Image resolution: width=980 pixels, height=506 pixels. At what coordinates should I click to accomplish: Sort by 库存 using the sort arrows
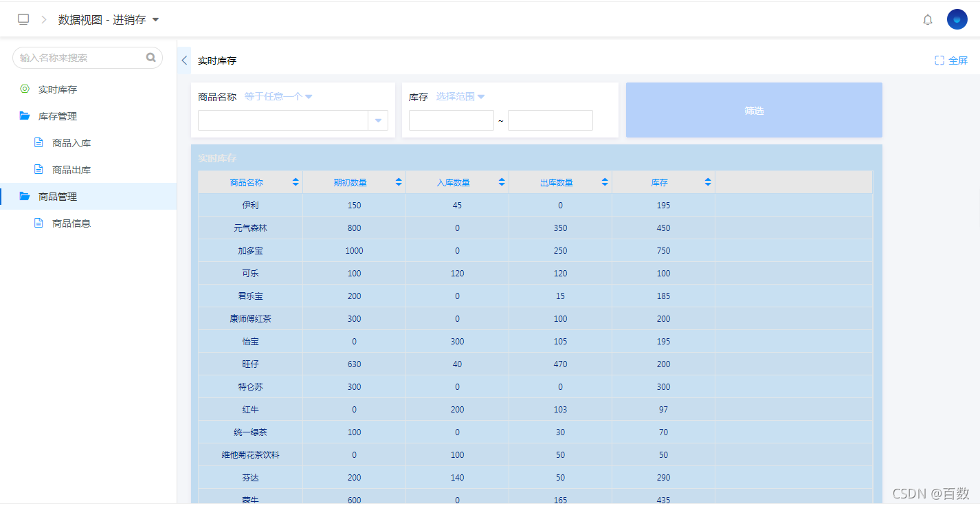(x=708, y=182)
